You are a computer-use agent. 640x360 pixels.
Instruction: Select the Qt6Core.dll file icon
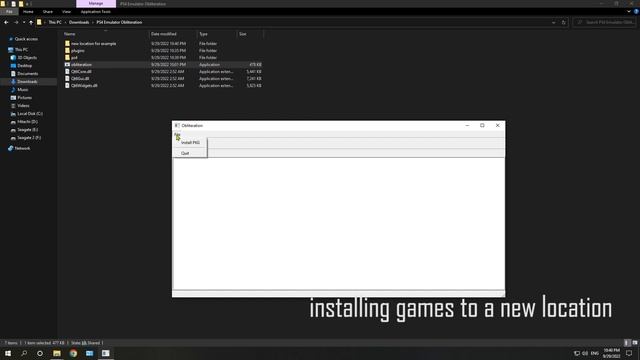[x=67, y=71]
